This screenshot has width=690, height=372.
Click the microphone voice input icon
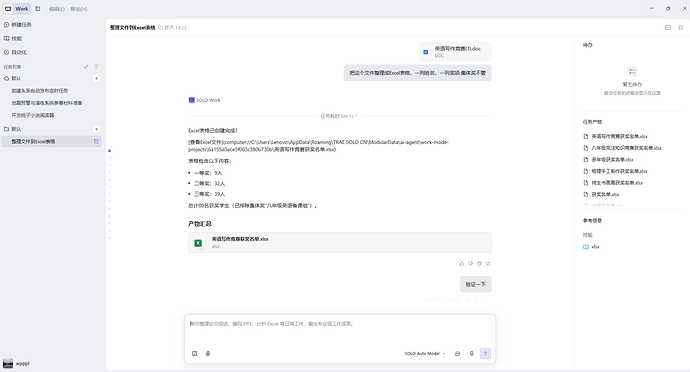471,354
